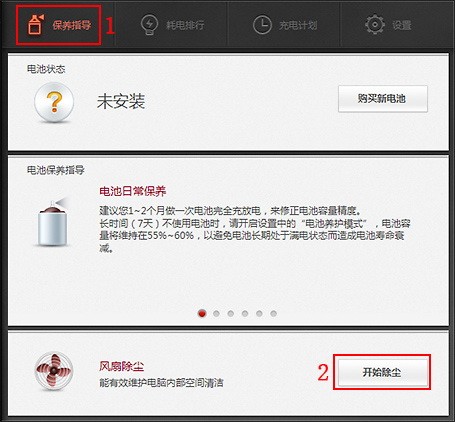Select the first red carousel dot
Image resolution: width=455 pixels, height=422 pixels.
(202, 313)
